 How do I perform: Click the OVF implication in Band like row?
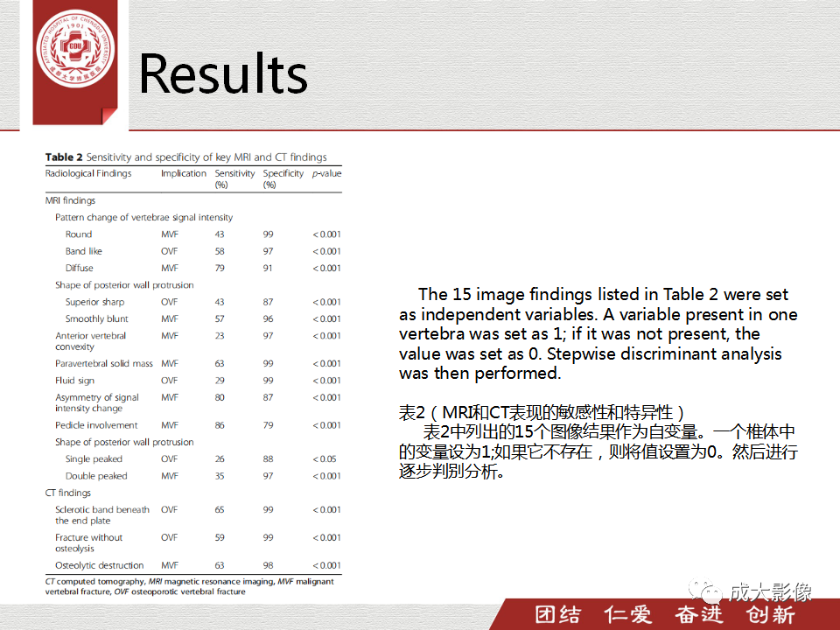pos(169,251)
